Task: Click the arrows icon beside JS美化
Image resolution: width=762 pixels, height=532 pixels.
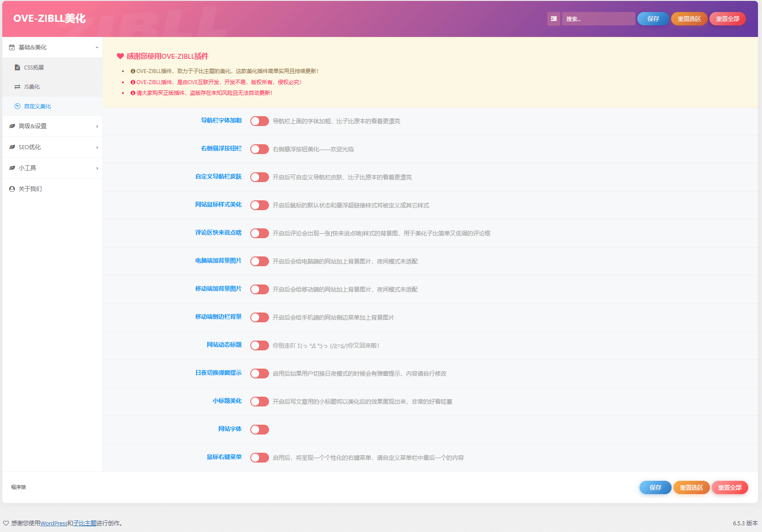Action: point(17,87)
